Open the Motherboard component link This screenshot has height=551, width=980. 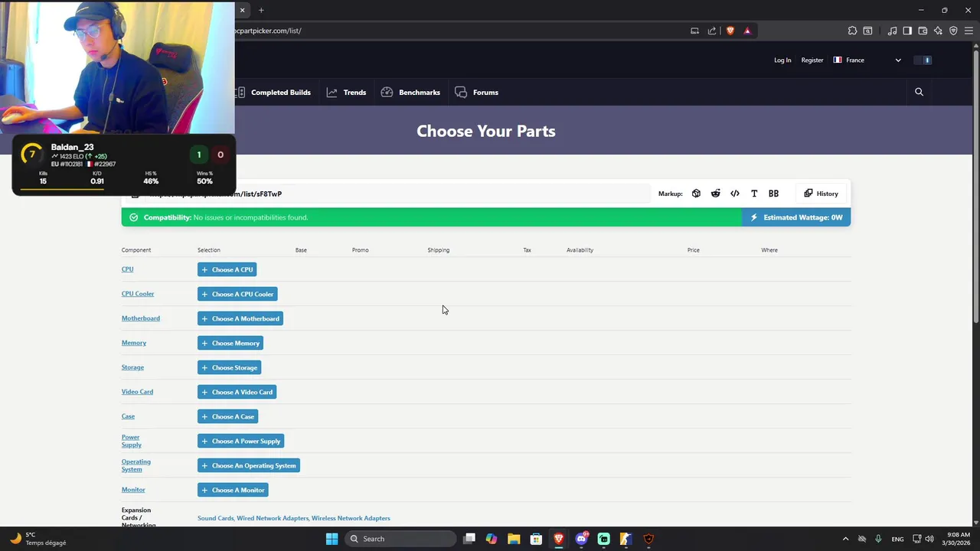tap(141, 318)
